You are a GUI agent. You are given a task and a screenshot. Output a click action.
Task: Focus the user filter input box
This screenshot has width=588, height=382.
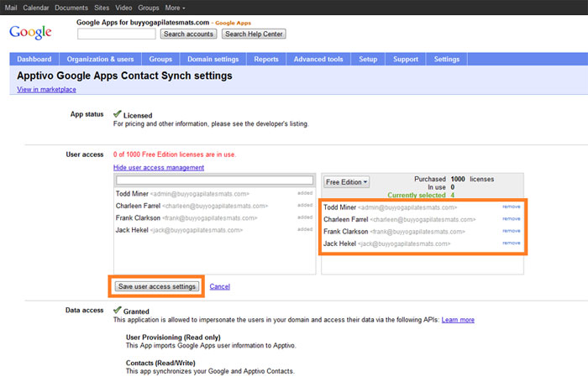214,180
